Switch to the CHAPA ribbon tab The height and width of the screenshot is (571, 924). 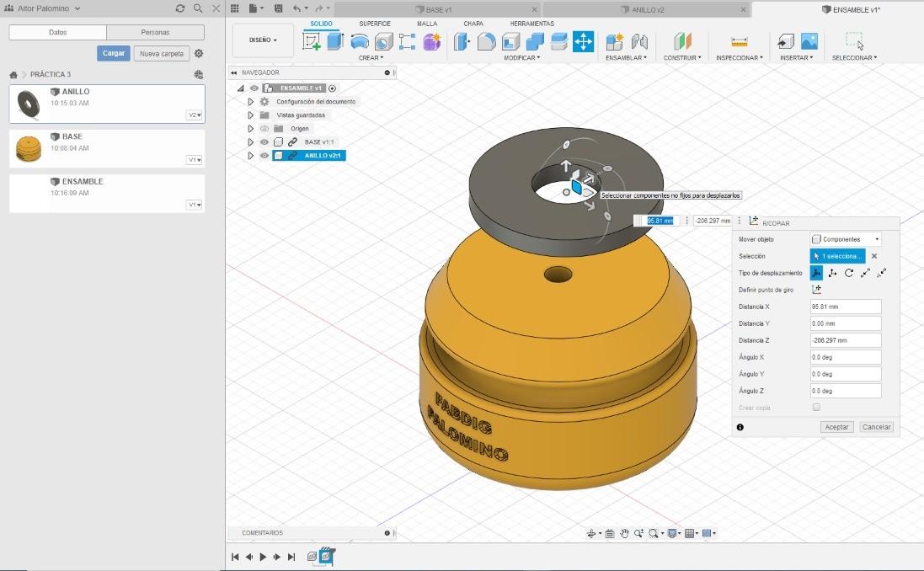(x=473, y=24)
